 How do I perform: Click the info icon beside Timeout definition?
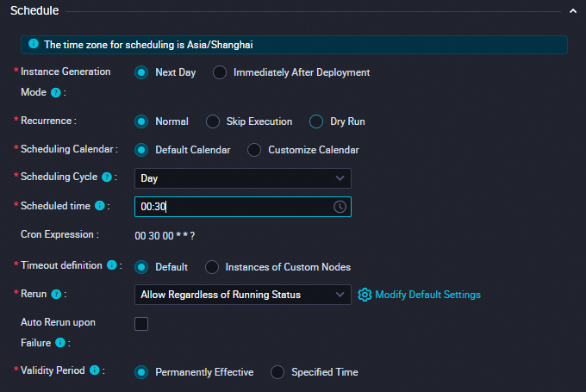(x=112, y=266)
